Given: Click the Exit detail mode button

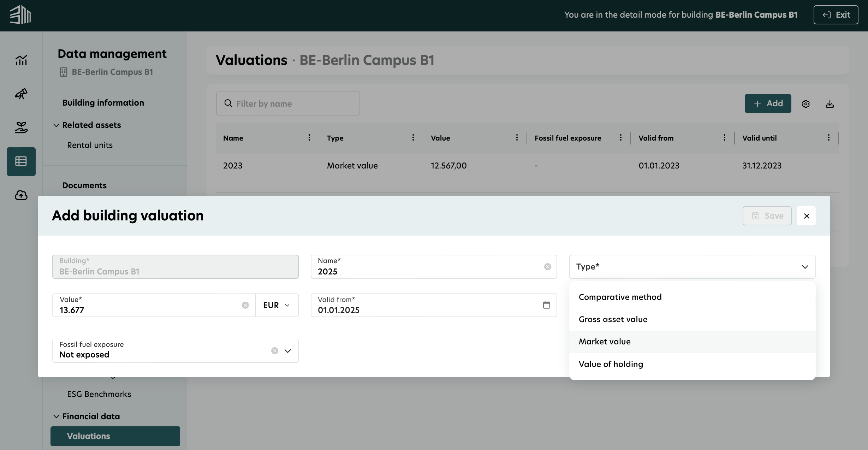Looking at the screenshot, I should coord(836,15).
